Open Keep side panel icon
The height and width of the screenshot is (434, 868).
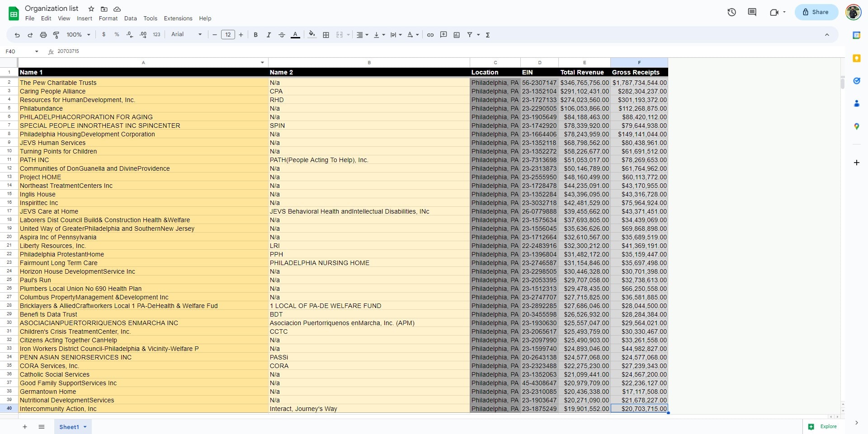(856, 58)
